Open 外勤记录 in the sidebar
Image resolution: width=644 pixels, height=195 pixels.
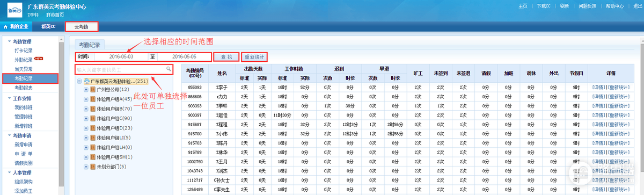(x=24, y=60)
